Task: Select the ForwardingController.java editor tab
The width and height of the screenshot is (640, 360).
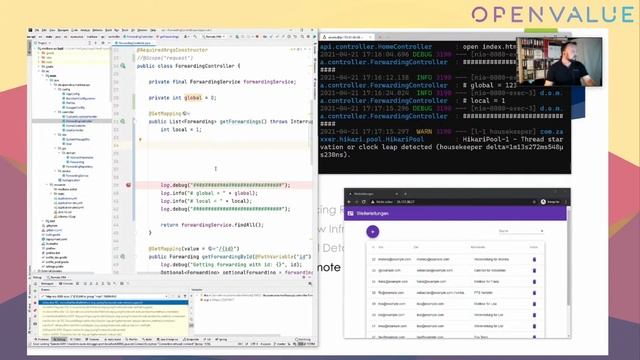Action: click(x=134, y=43)
